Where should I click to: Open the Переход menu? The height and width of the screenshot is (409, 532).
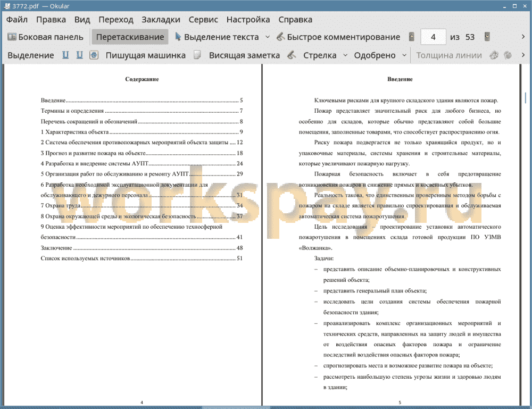coord(115,20)
